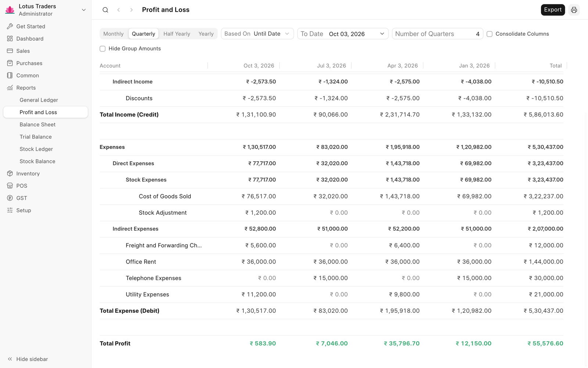The width and height of the screenshot is (588, 368).
Task: Open the Trial Balance report
Action: click(x=46, y=137)
